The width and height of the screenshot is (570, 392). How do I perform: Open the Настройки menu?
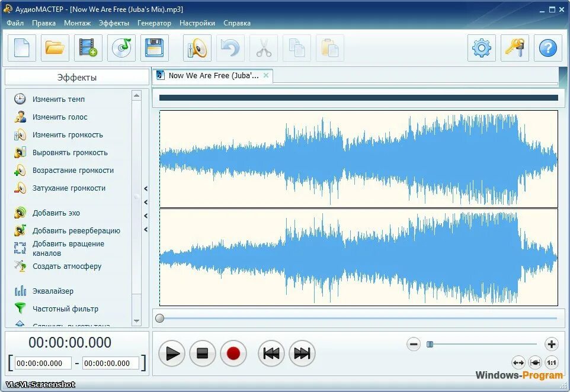[x=197, y=23]
